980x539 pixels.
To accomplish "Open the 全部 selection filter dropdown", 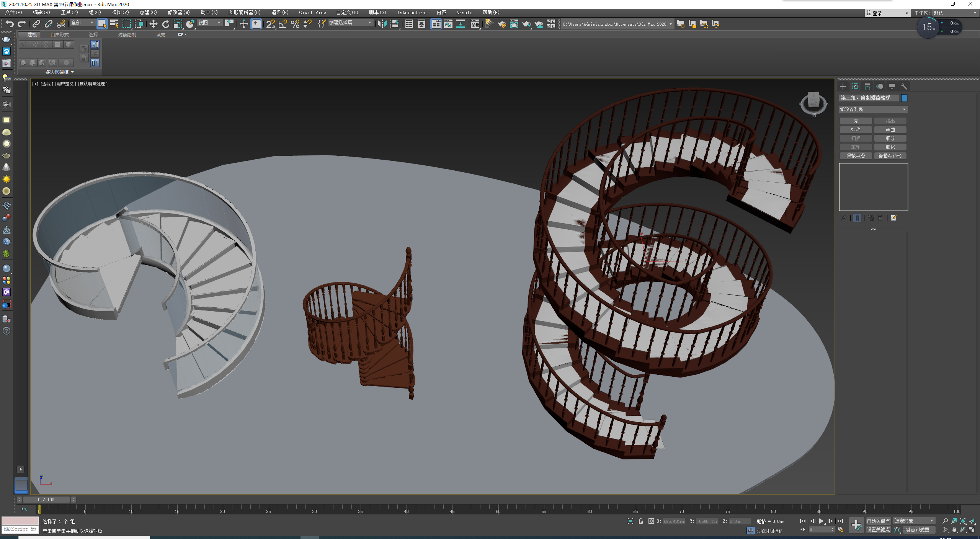I will 82,23.
